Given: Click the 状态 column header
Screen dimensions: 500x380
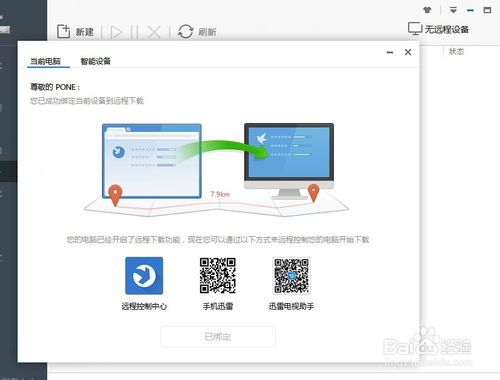Looking at the screenshot, I should pyautogui.click(x=456, y=51).
